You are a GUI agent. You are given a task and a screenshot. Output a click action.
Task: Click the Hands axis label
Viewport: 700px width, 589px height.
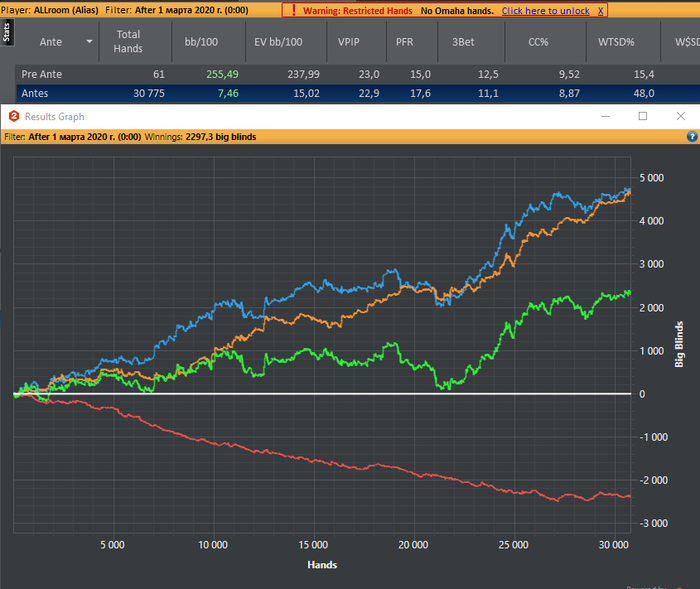pos(322,565)
